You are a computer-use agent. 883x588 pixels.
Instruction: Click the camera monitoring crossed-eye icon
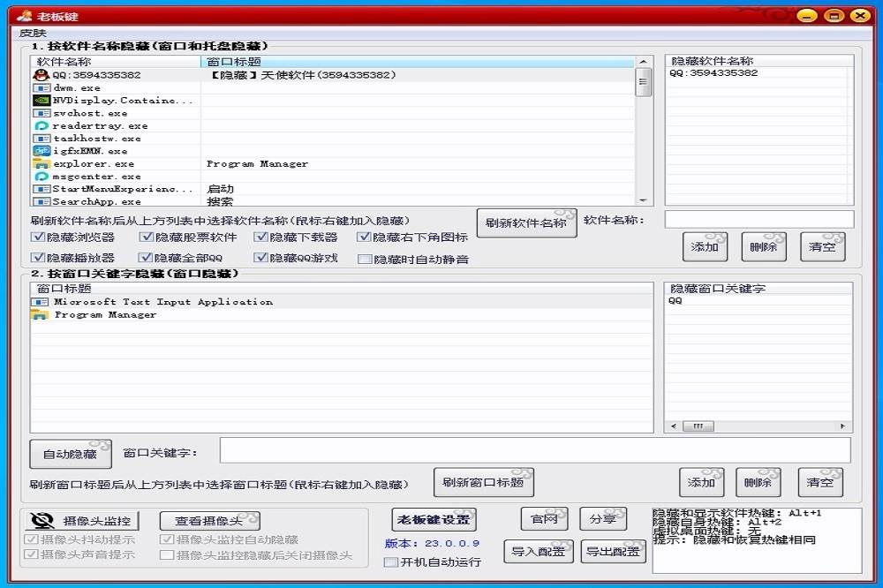click(42, 520)
